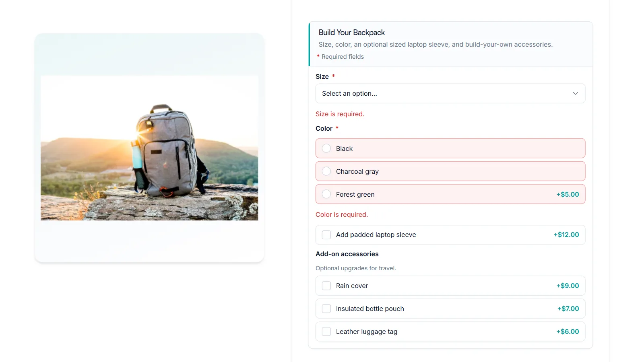644x362 pixels.
Task: Check the Rain cover add-on
Action: 450,286
